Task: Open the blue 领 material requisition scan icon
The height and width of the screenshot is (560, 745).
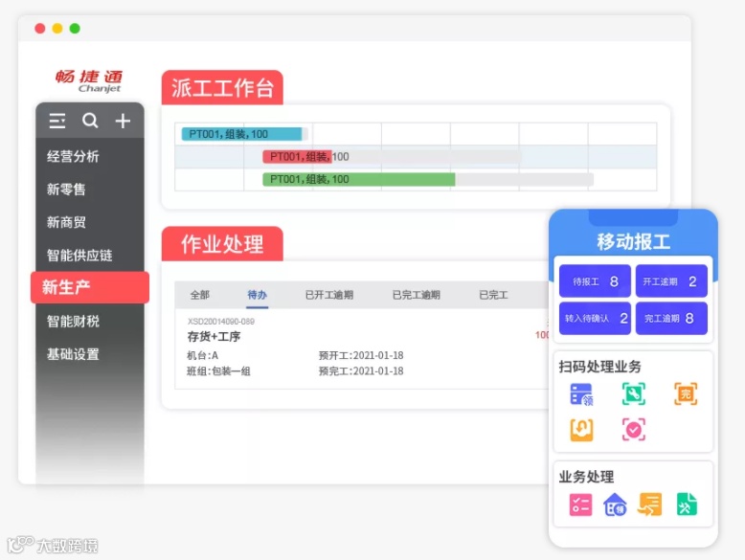Action: click(581, 394)
